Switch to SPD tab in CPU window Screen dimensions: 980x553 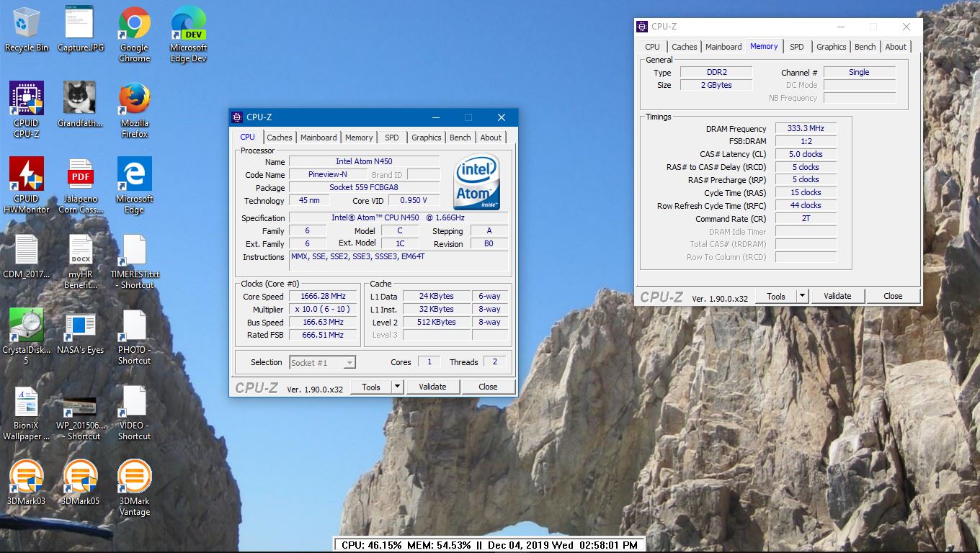pos(392,138)
